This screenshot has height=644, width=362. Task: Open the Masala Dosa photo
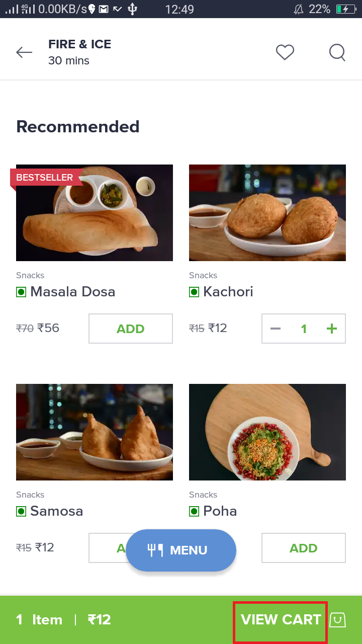click(x=95, y=213)
